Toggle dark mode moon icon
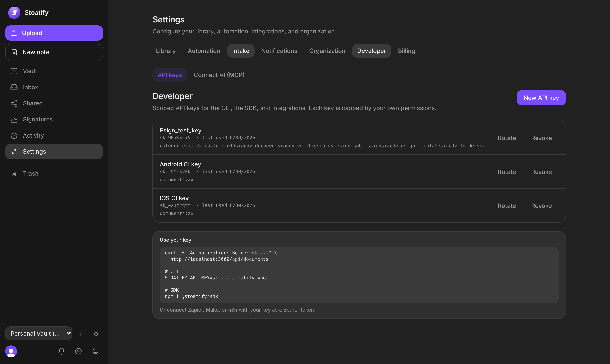This screenshot has height=364, width=610. [x=96, y=351]
